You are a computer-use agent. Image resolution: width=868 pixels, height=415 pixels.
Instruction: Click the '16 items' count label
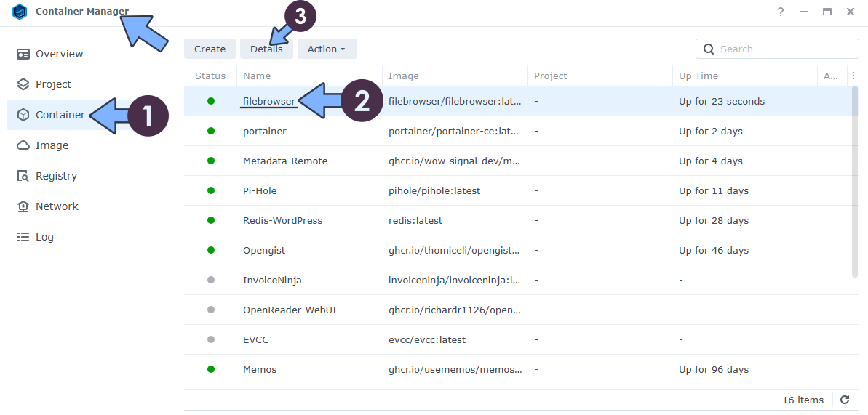803,400
